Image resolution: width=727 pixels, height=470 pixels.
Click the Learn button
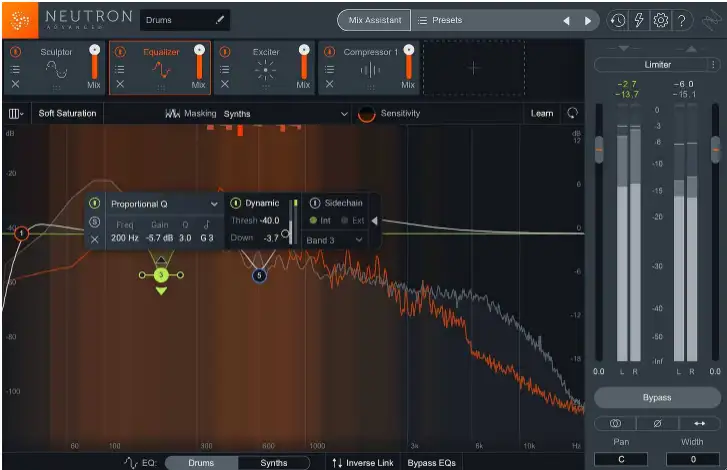pos(542,113)
